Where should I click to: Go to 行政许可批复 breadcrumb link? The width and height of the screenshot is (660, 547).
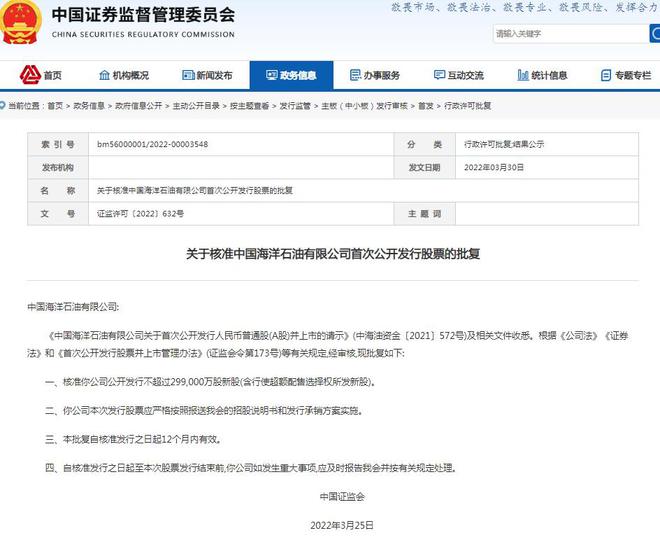pyautogui.click(x=468, y=106)
